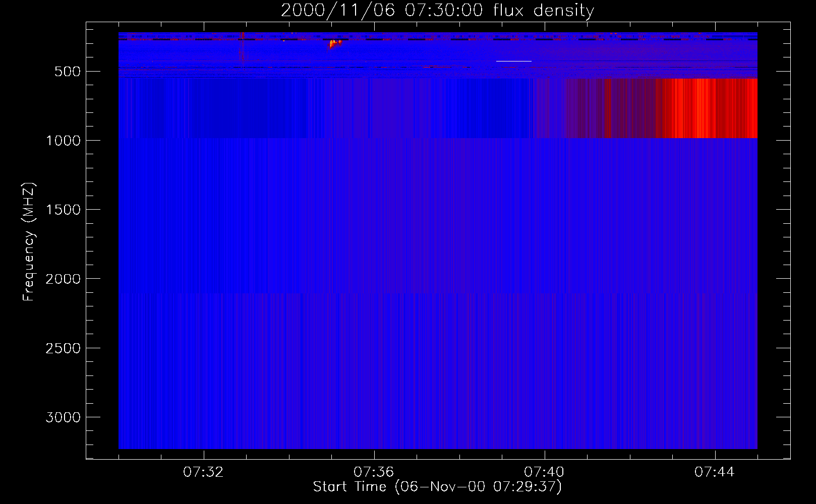Click the 1500 frequency tick label

(x=63, y=210)
